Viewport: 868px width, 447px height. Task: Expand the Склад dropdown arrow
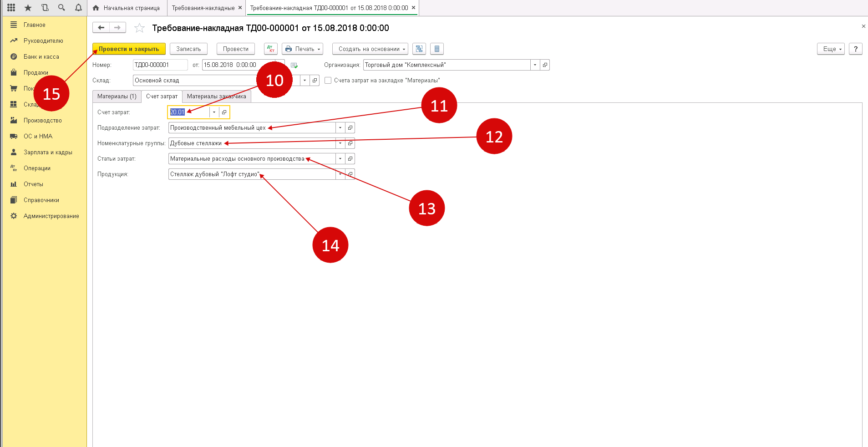click(305, 81)
